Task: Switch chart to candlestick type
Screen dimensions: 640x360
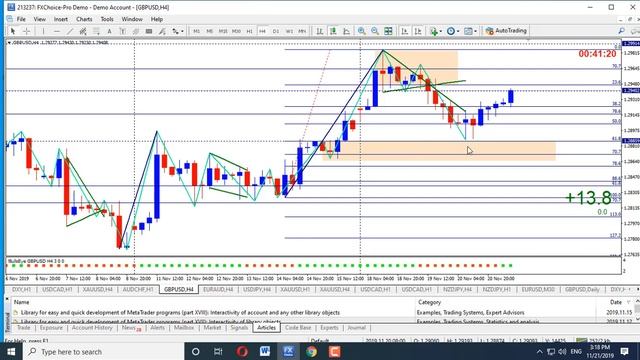Action: pos(333,31)
